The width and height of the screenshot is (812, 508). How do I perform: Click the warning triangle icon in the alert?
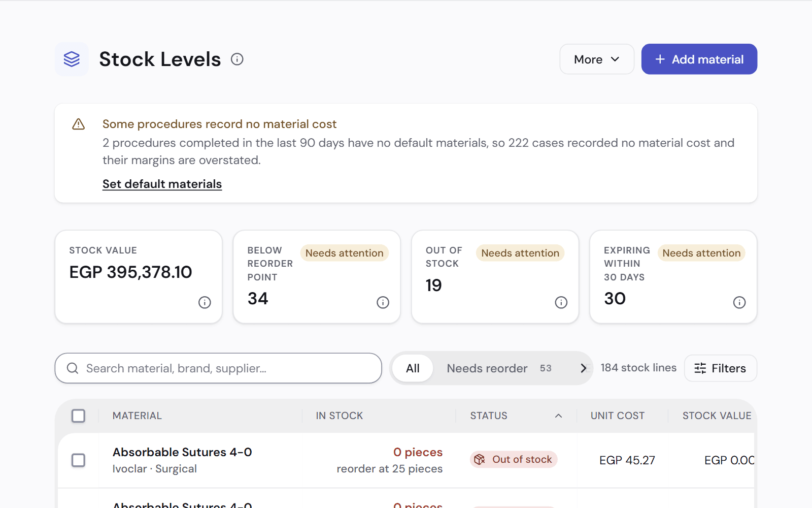tap(79, 124)
